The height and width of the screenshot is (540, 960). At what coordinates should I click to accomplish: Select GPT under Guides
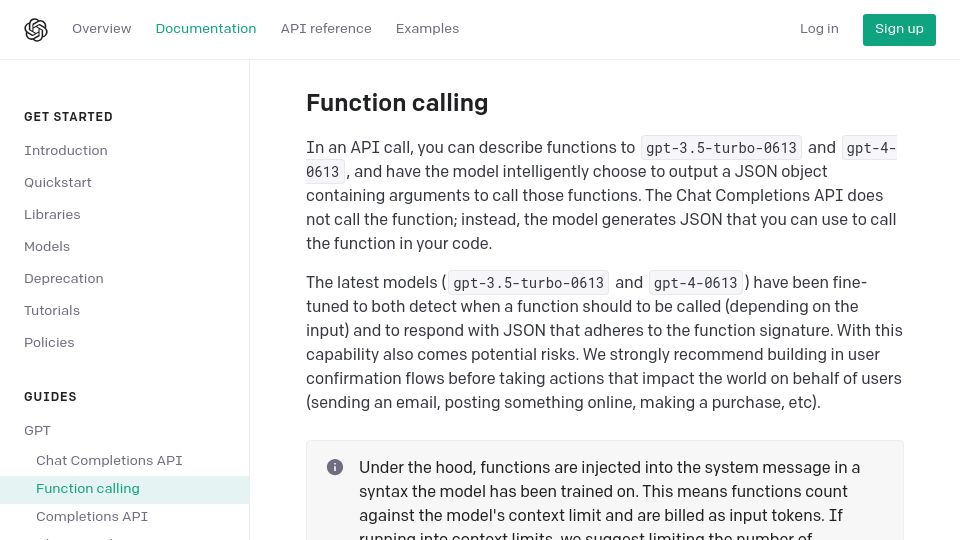coord(37,430)
